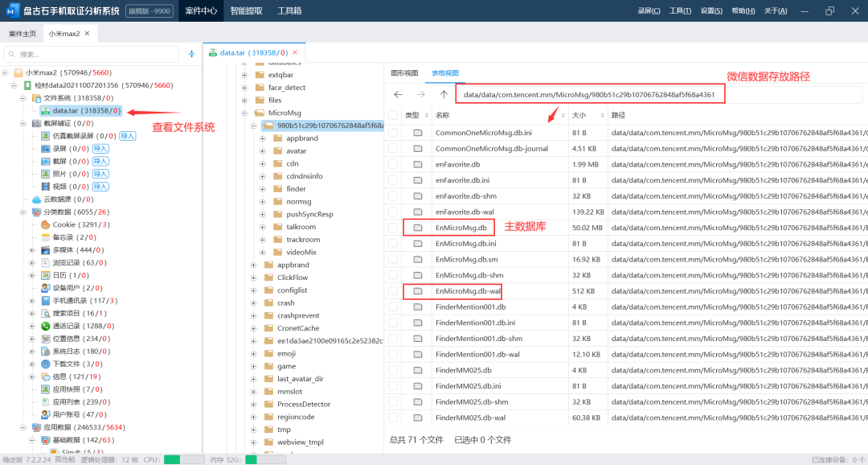868x465 pixels.
Task: Close the 小米max2 tab
Action: tap(87, 34)
